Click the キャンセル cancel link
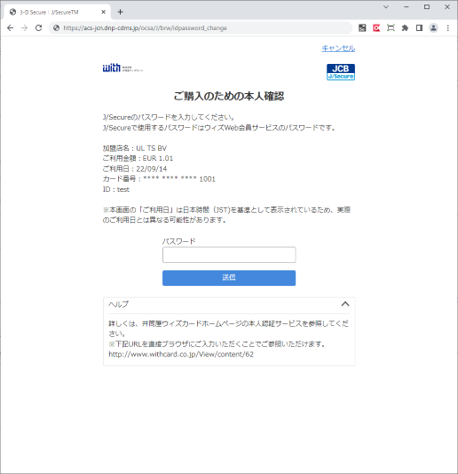Screen dimensions: 458x474 click(338, 48)
